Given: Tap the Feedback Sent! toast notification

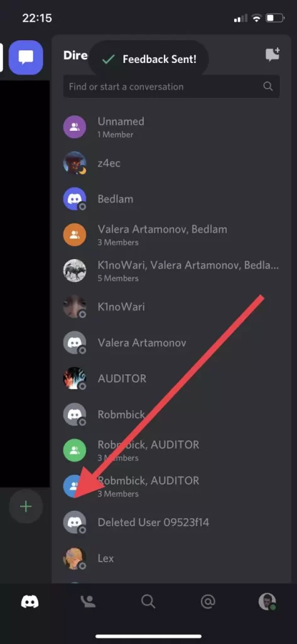Looking at the screenshot, I should 149,59.
